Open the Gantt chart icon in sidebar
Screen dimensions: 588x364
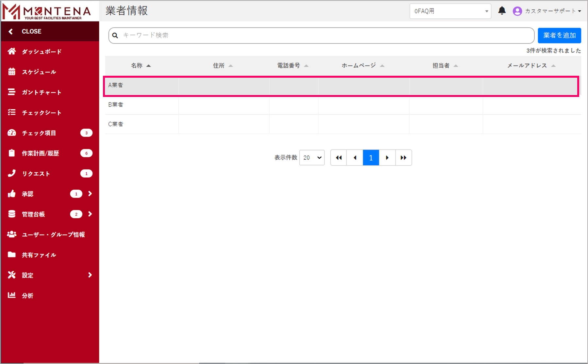click(12, 92)
